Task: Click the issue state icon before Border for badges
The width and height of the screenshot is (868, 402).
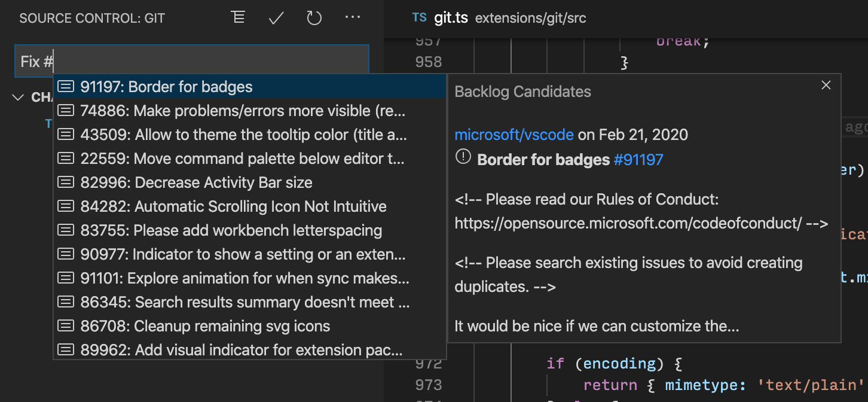Action: pos(463,158)
